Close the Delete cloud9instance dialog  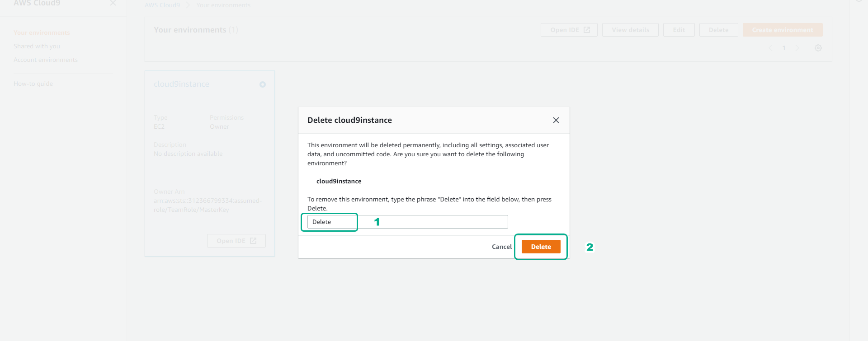click(x=556, y=120)
